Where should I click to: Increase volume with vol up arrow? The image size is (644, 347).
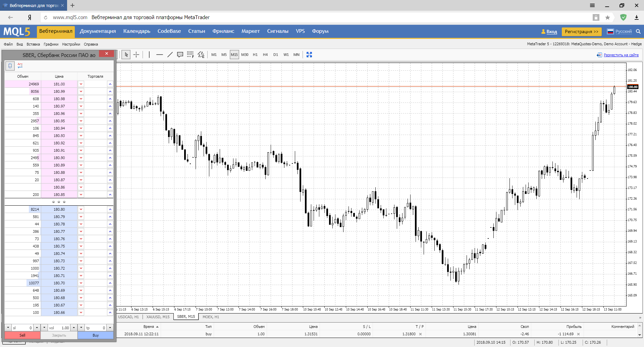74,328
